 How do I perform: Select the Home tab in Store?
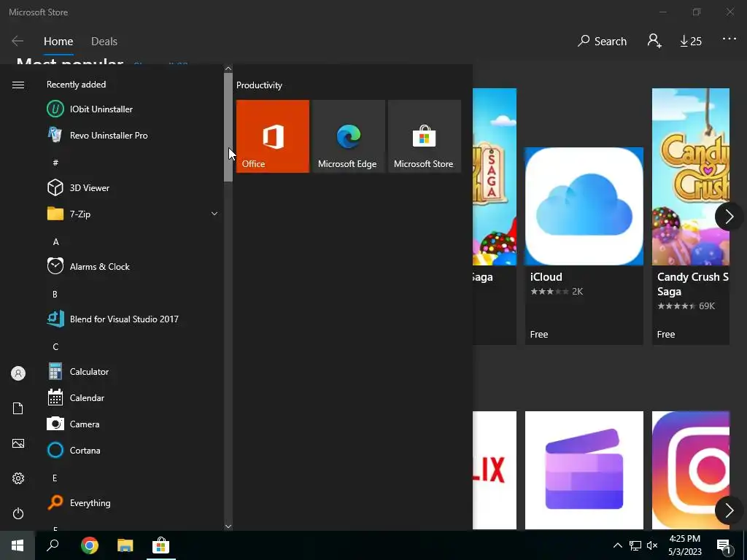pyautogui.click(x=58, y=42)
